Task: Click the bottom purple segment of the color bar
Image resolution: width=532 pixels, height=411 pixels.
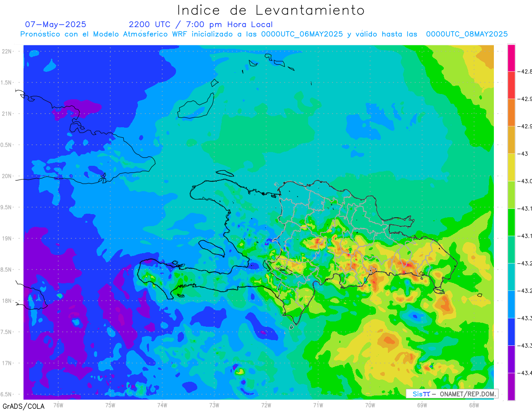Action: [511, 387]
